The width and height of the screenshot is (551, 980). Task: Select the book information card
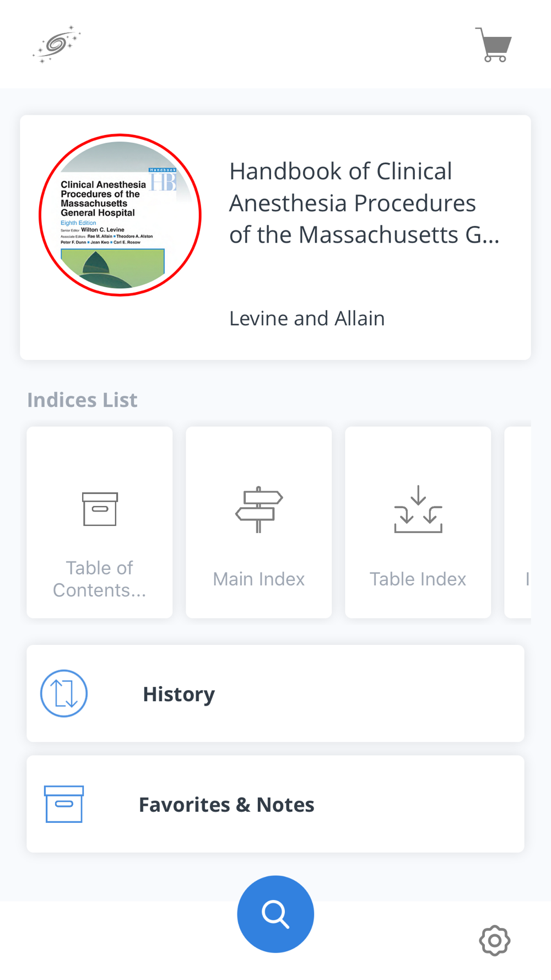click(275, 238)
